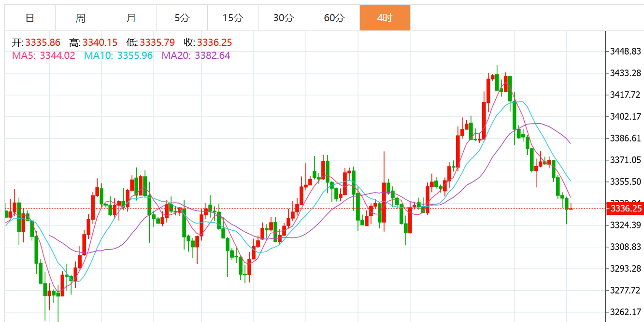Click the red current price tag 3336.25

pyautogui.click(x=626, y=209)
